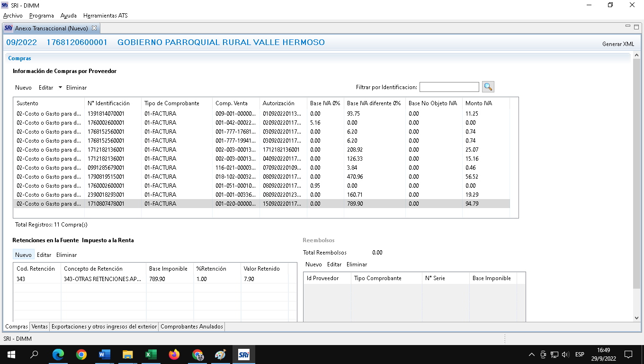This screenshot has height=364, width=644.
Task: Click the SRI DIMM taskbar icon
Action: point(244,355)
